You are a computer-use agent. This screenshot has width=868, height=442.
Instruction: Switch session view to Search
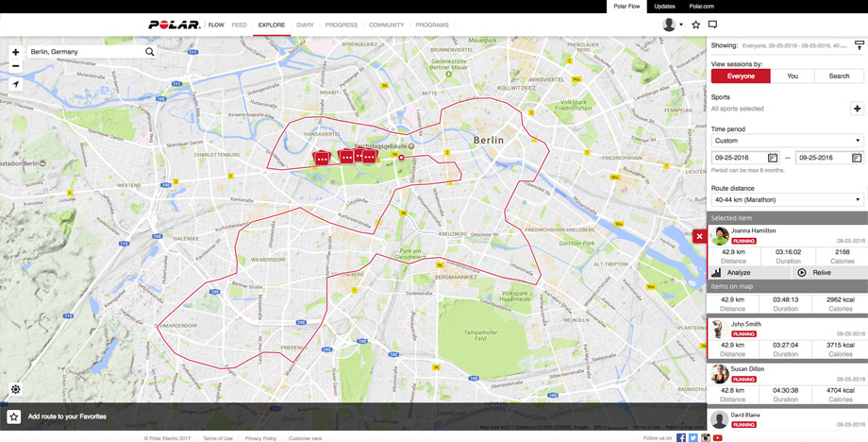tap(839, 76)
